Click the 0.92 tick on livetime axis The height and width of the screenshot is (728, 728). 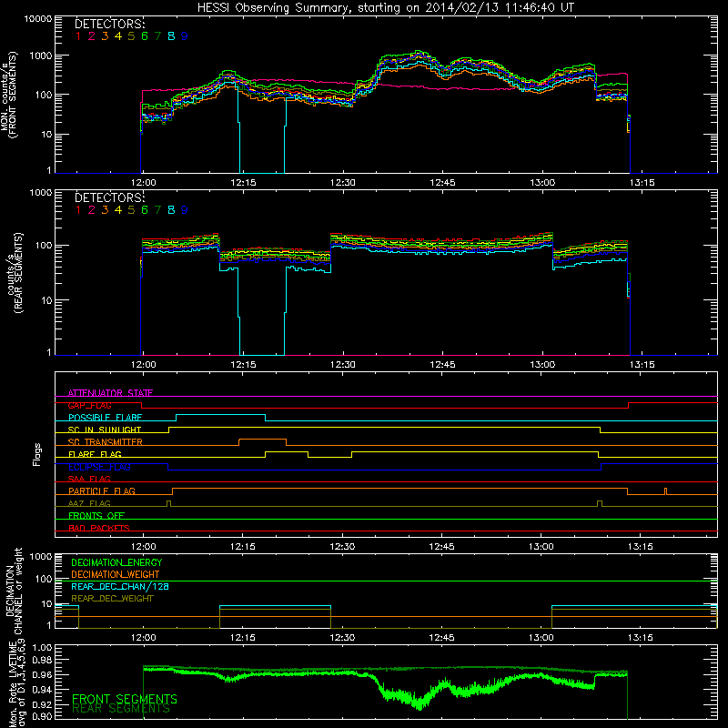click(42, 704)
